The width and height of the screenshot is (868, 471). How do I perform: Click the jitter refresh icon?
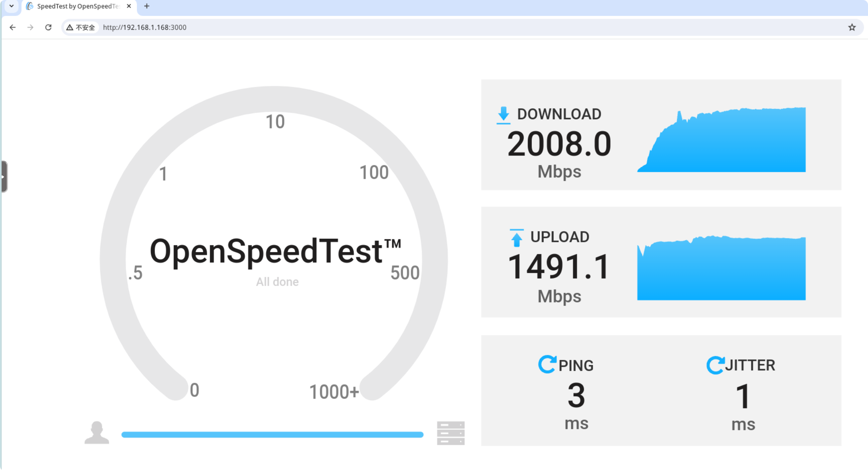(715, 365)
